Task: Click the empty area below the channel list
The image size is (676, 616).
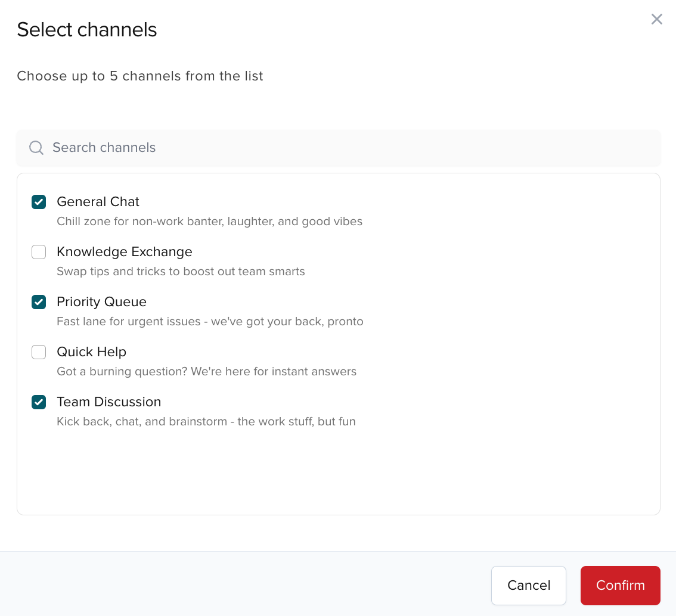Action: [338, 471]
